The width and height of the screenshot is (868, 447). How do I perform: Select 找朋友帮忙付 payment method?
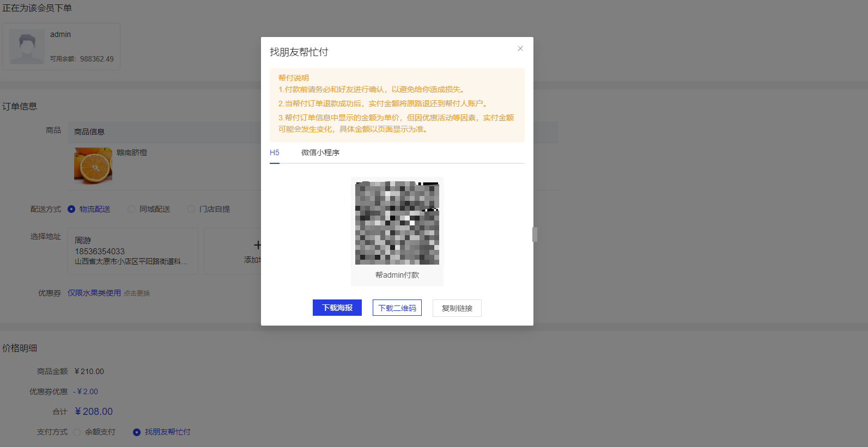pos(137,432)
